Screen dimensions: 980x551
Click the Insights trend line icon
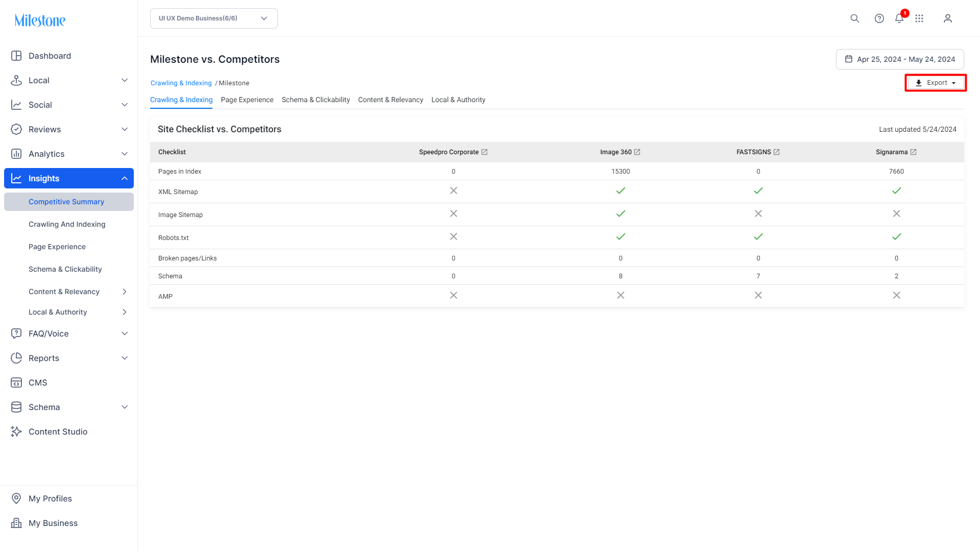tap(16, 178)
